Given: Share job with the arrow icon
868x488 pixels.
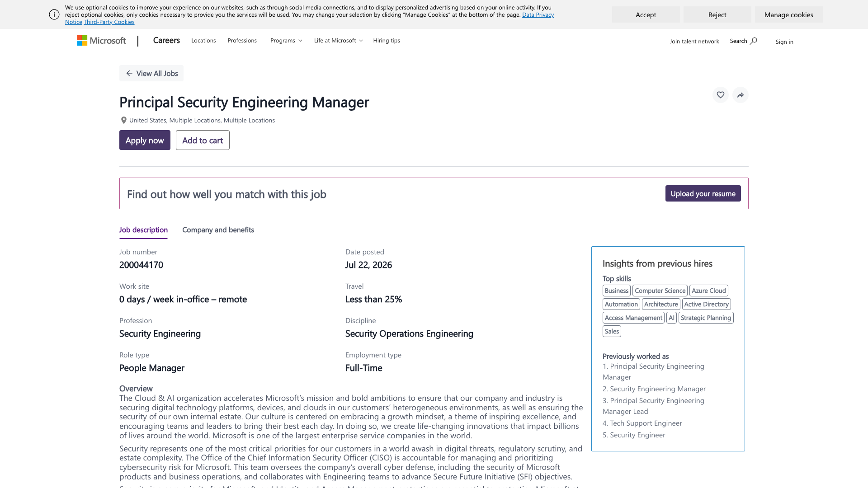Looking at the screenshot, I should [x=741, y=95].
